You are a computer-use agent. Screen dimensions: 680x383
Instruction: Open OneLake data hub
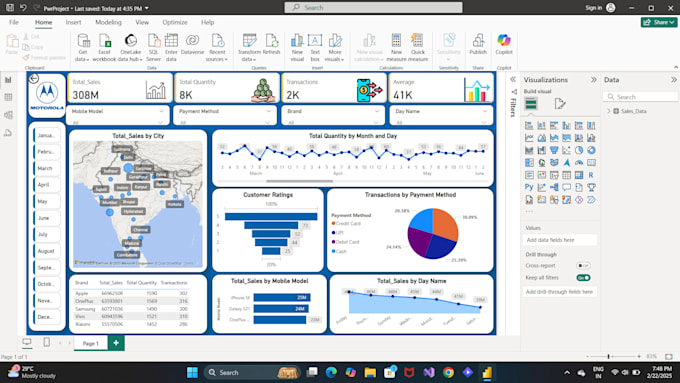(x=130, y=48)
